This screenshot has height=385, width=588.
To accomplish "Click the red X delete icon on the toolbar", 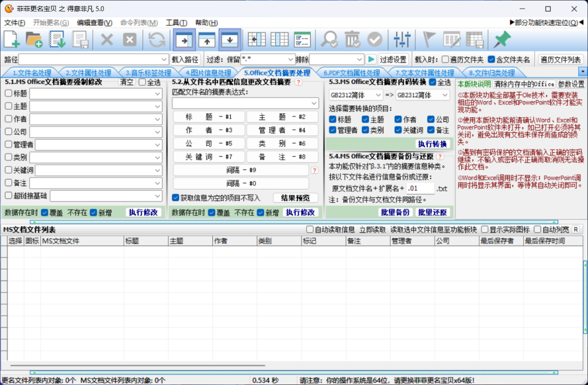I will tap(106, 39).
